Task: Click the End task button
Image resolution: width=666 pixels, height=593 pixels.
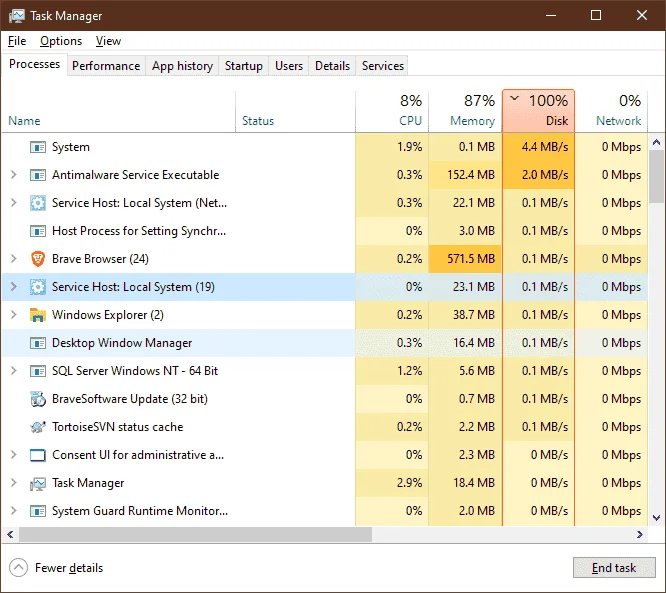Action: click(x=614, y=568)
